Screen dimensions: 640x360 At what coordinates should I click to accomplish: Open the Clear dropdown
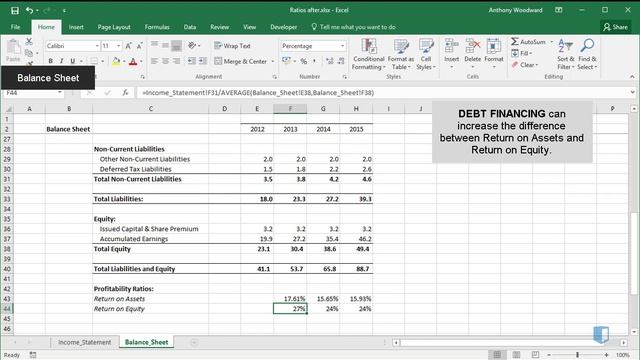[x=525, y=65]
